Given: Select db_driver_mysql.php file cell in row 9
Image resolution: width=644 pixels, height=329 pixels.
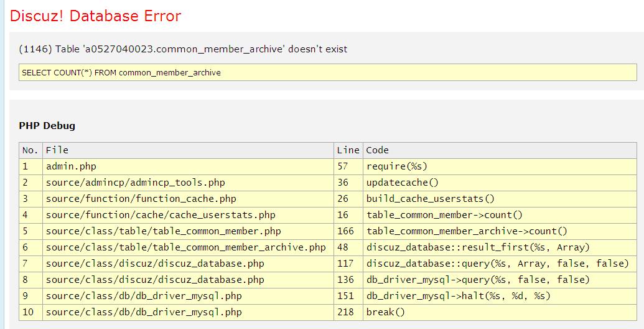Looking at the screenshot, I should point(188,296).
